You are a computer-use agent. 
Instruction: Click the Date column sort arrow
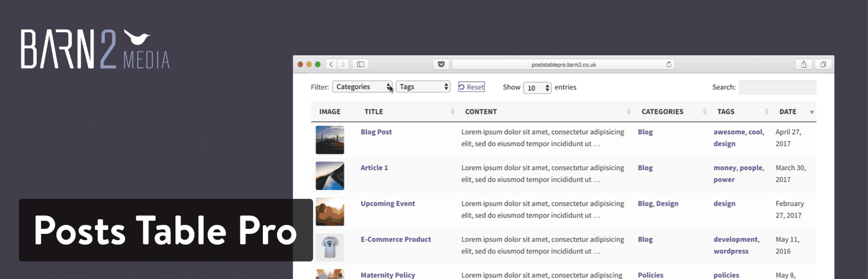(x=812, y=112)
